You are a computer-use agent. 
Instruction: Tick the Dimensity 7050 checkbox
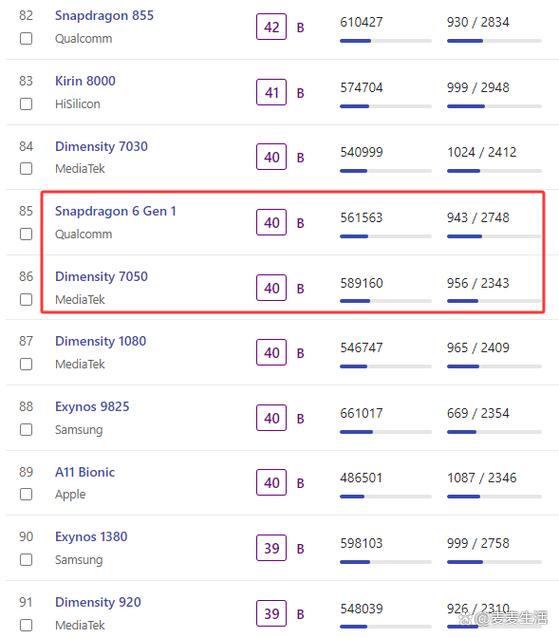click(x=26, y=299)
